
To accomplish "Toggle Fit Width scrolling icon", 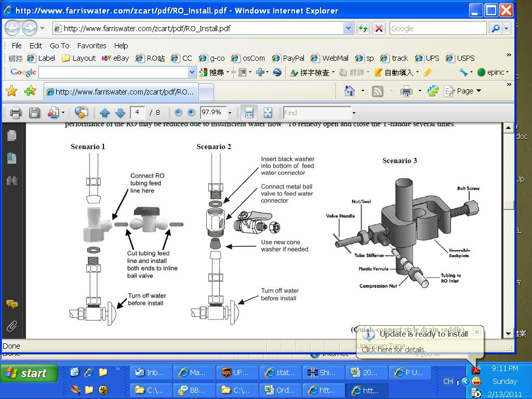I will coord(249,113).
